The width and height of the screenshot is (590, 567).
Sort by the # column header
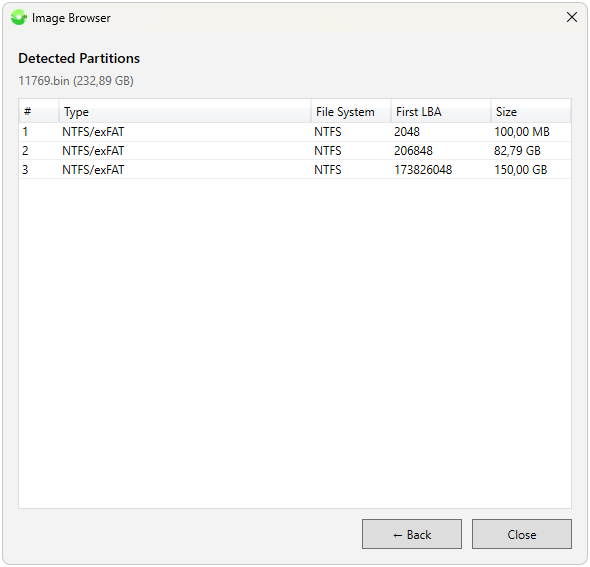click(x=39, y=111)
